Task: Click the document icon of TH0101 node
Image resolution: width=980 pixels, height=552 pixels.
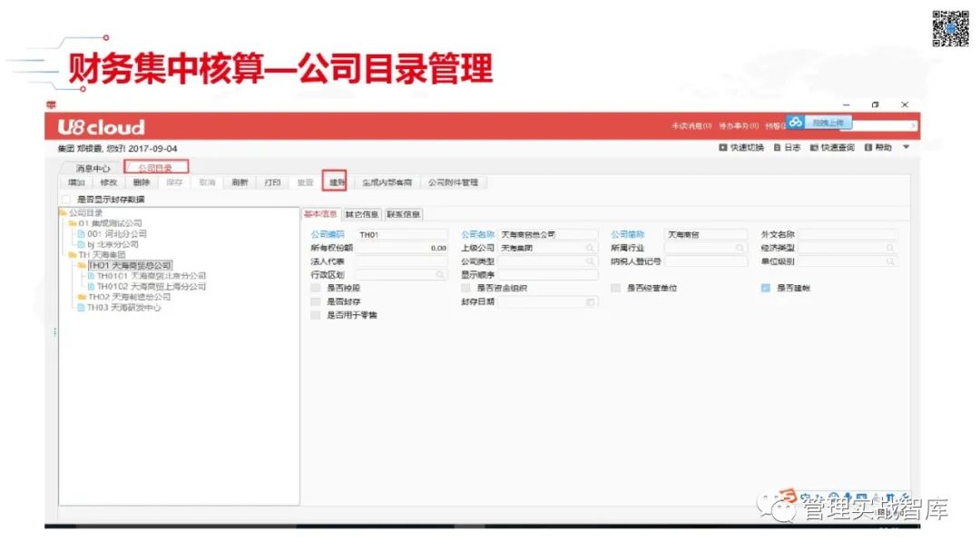Action: (92, 276)
